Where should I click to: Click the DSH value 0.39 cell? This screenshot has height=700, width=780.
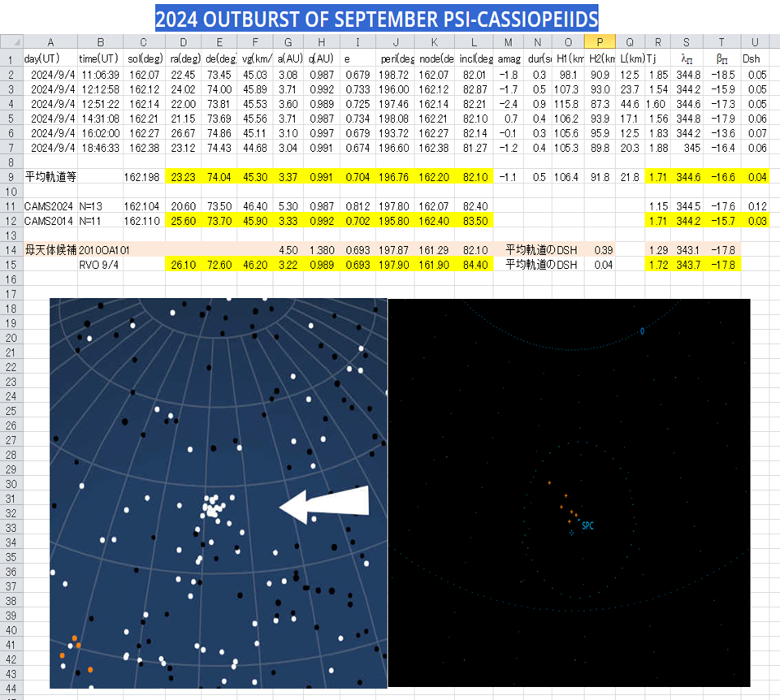tap(603, 250)
